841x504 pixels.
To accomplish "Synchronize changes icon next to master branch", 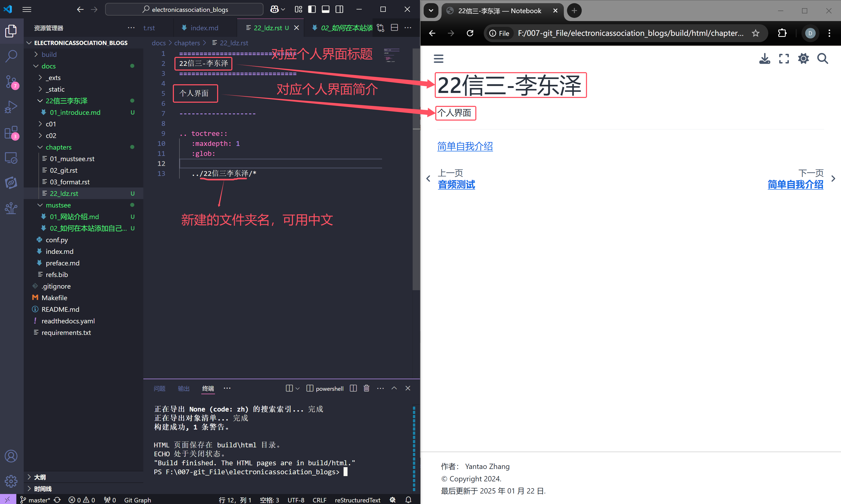I will [57, 500].
